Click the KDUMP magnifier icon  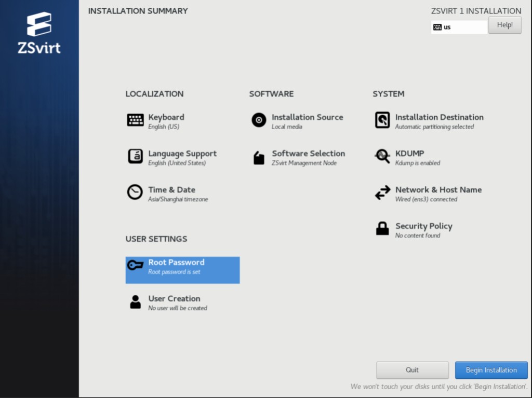[x=382, y=156]
